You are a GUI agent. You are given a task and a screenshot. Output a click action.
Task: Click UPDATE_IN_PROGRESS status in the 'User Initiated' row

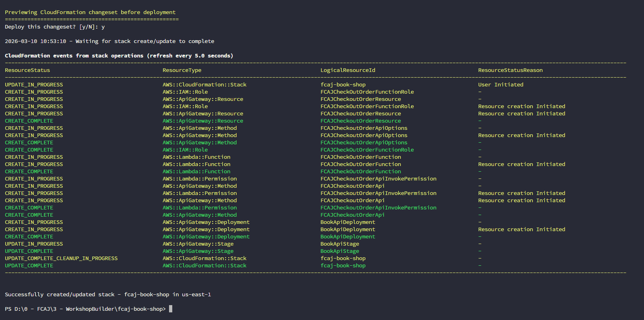coord(34,84)
